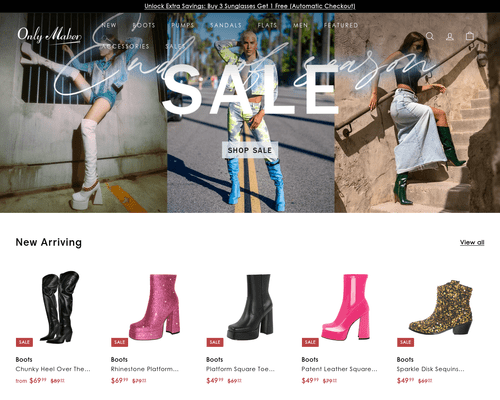Viewport: 500px width, 400px height.
Task: Open Chunky Heel Over The... product title
Action: (53, 369)
